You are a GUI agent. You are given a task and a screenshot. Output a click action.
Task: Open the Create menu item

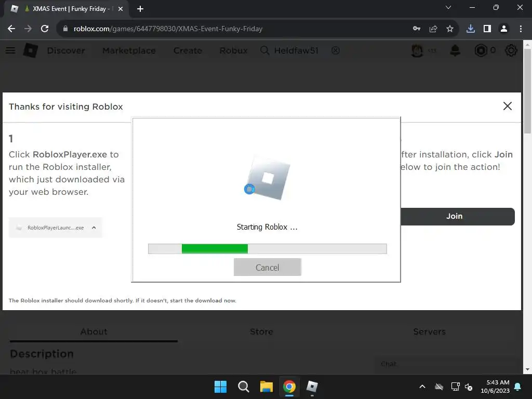click(188, 50)
